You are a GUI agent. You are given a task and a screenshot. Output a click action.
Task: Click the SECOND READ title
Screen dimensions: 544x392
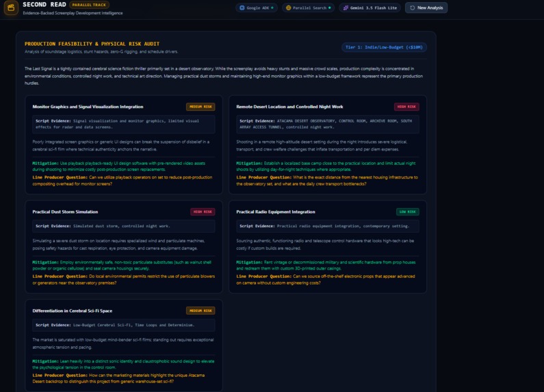click(44, 5)
